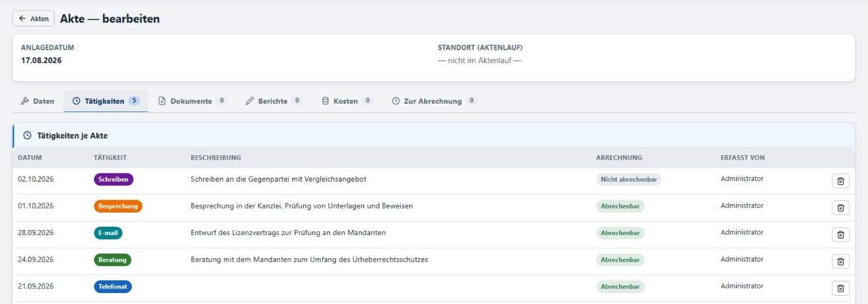Click the Tätigkeit column header
868x304 pixels.
click(x=110, y=158)
